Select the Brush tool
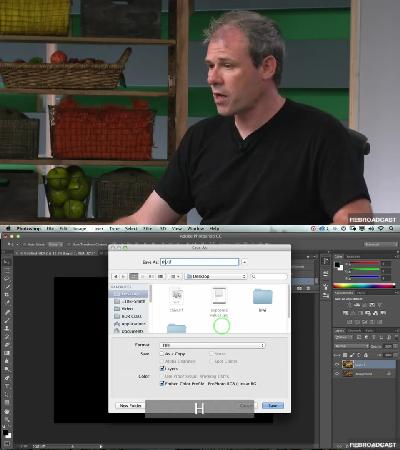 [7, 320]
